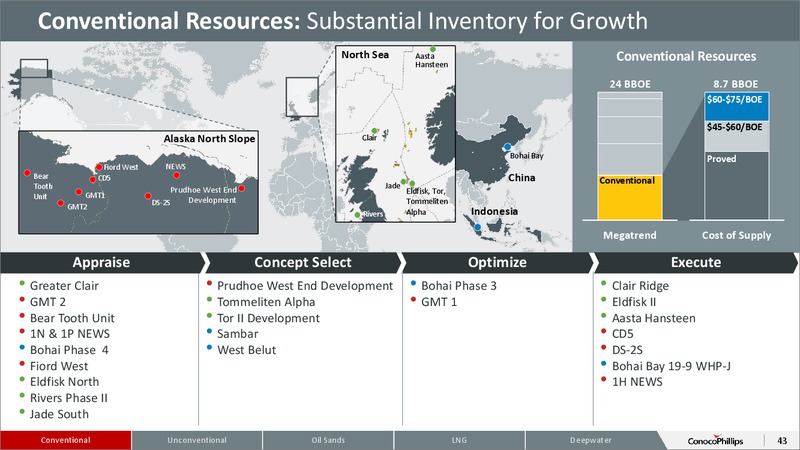Select Aasta Hansteen in Execute list
Image resolution: width=800 pixels, height=450 pixels.
pos(654,318)
